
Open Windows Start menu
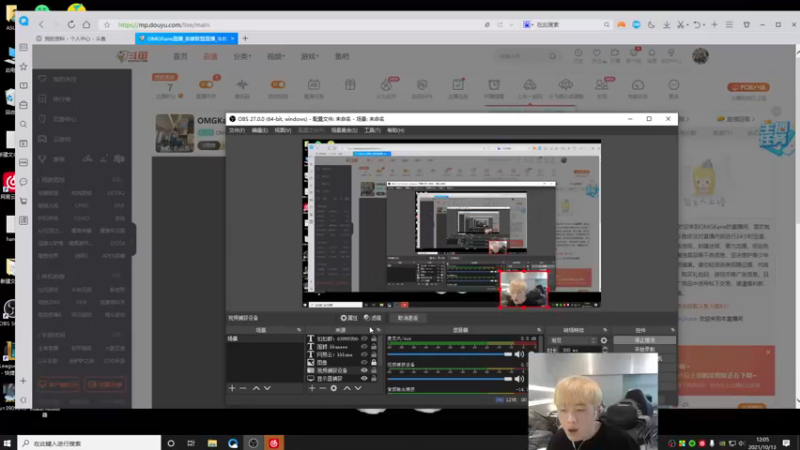(7, 443)
